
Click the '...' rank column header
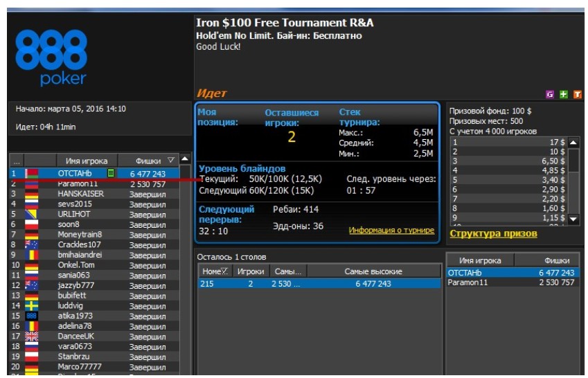click(x=17, y=161)
